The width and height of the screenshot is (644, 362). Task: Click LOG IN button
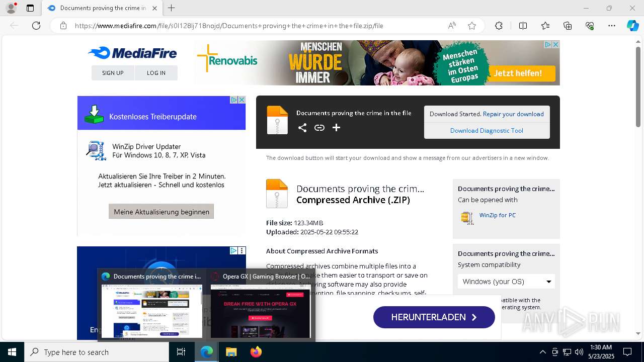[156, 73]
